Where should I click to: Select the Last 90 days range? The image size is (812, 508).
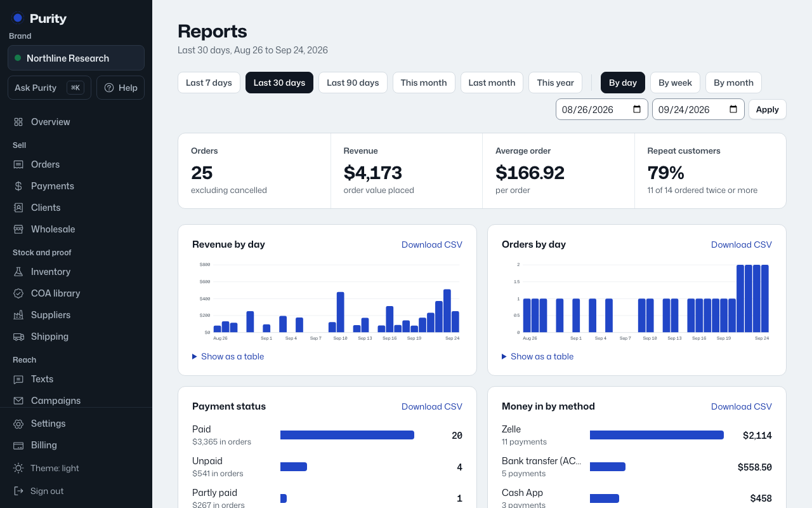pos(353,83)
